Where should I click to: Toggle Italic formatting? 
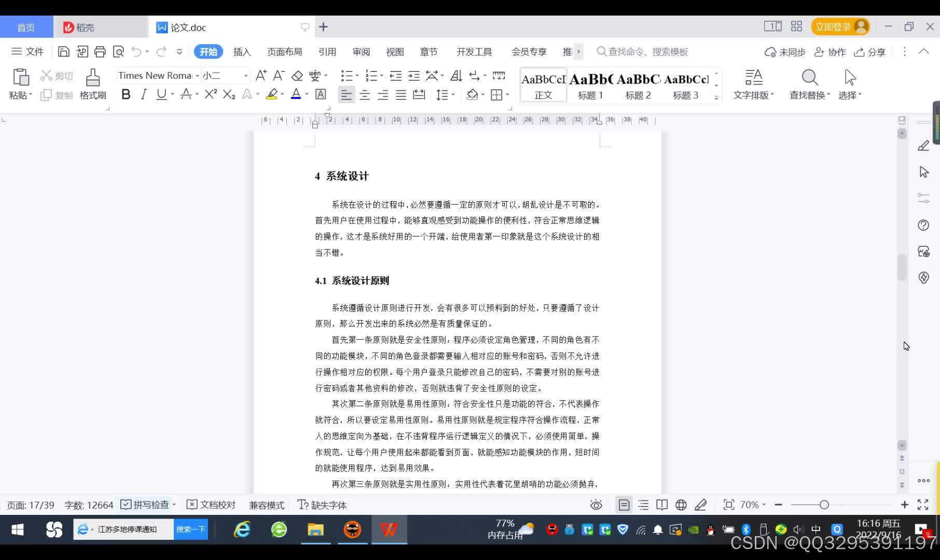[x=144, y=94]
